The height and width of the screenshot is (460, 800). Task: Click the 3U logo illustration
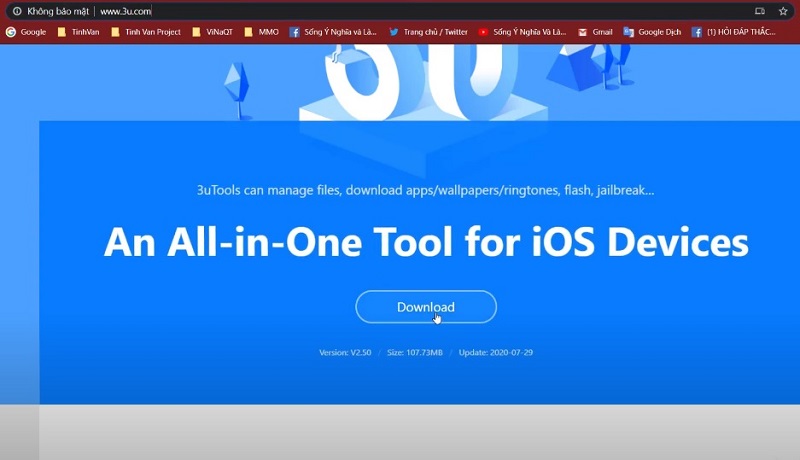(x=423, y=83)
